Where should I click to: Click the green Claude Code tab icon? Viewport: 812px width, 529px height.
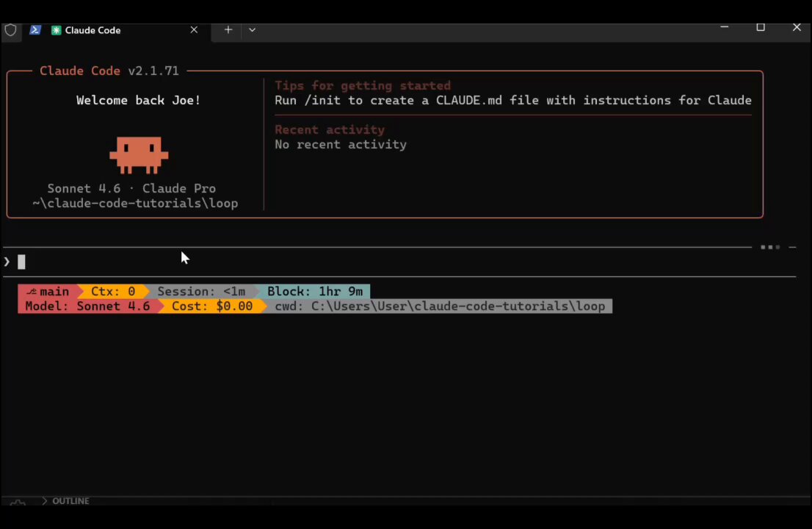pyautogui.click(x=56, y=30)
